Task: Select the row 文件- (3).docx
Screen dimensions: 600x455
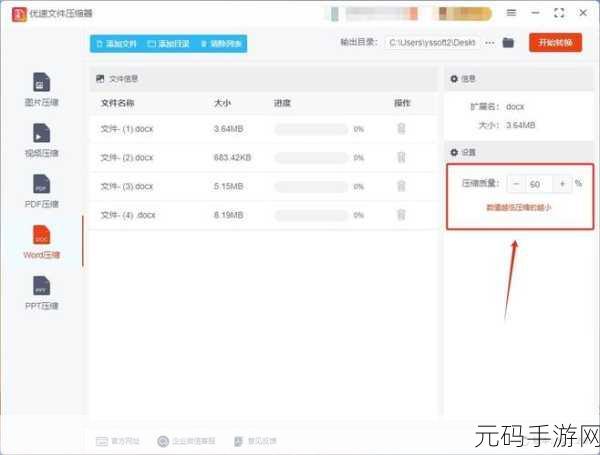Action: tap(264, 186)
